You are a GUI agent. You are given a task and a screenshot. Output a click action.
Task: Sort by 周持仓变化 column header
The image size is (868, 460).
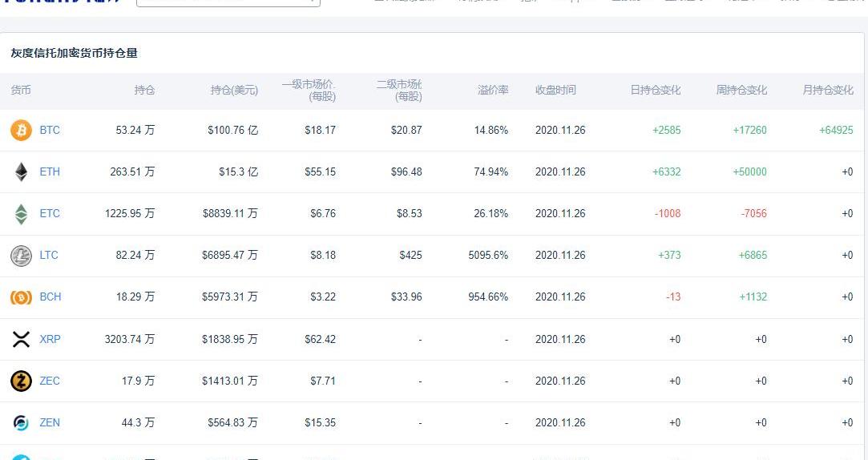[741, 91]
